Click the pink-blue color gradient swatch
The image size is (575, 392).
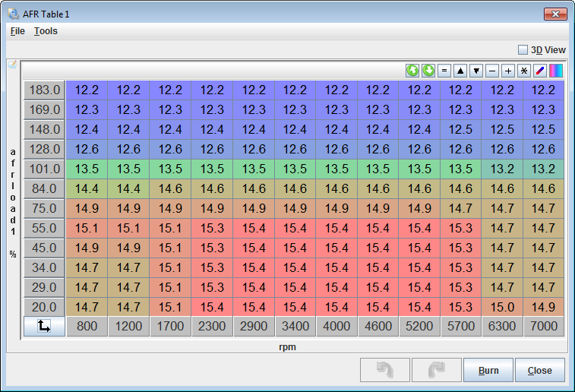tap(556, 71)
